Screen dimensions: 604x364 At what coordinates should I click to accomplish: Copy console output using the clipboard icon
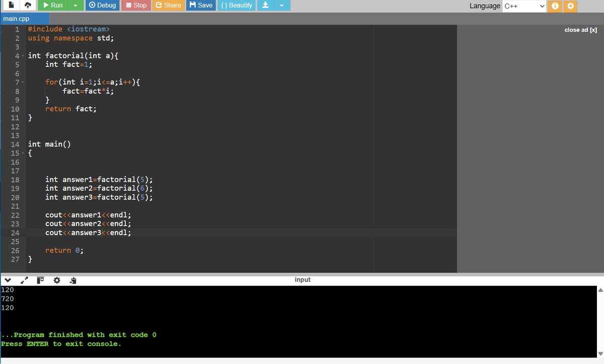point(72,280)
